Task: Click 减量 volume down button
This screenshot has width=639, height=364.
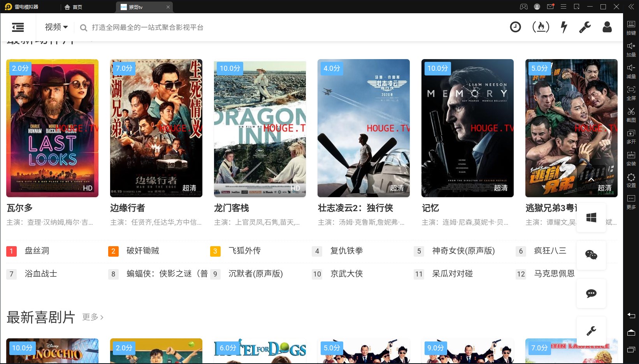Action: (x=631, y=71)
